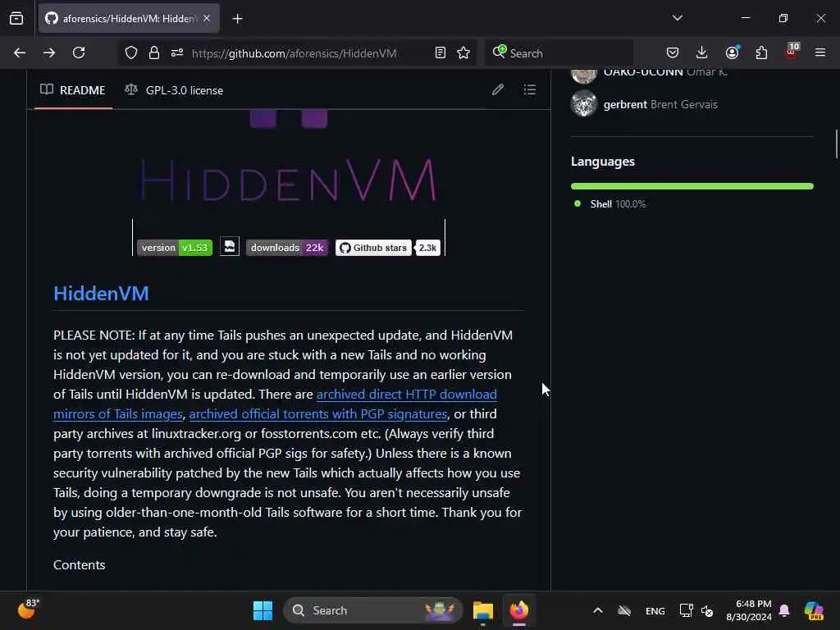This screenshot has width=840, height=630.
Task: Open site permissions icon in address bar
Action: [177, 52]
